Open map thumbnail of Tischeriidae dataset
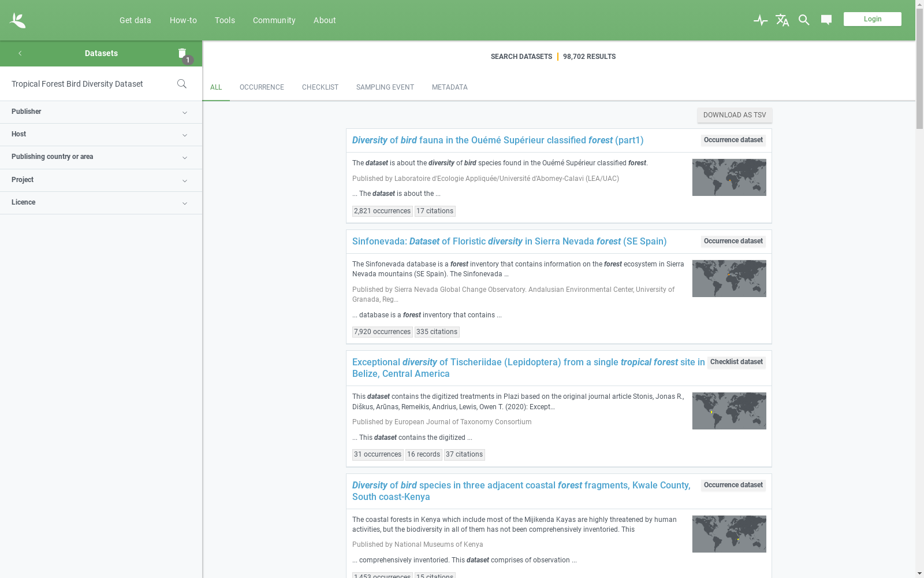The image size is (924, 578). (729, 411)
